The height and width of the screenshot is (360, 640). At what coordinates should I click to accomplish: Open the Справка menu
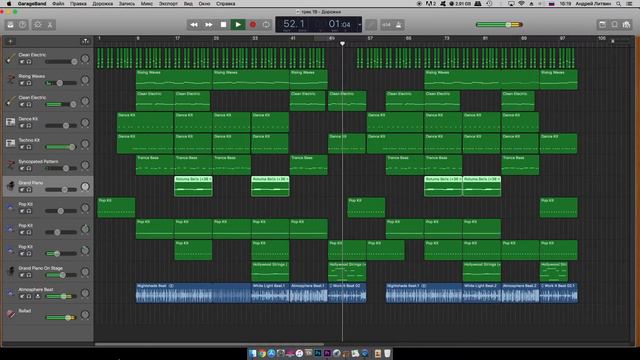click(x=226, y=4)
